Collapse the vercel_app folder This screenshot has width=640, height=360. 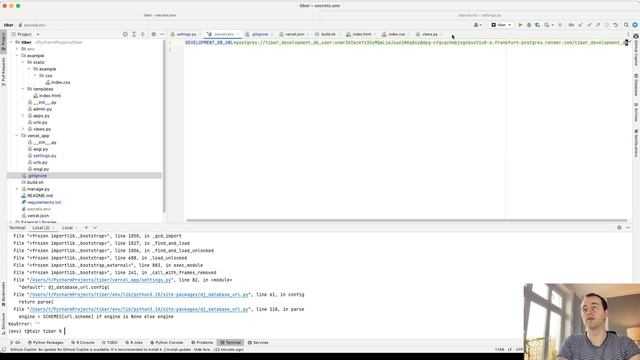pos(17,136)
